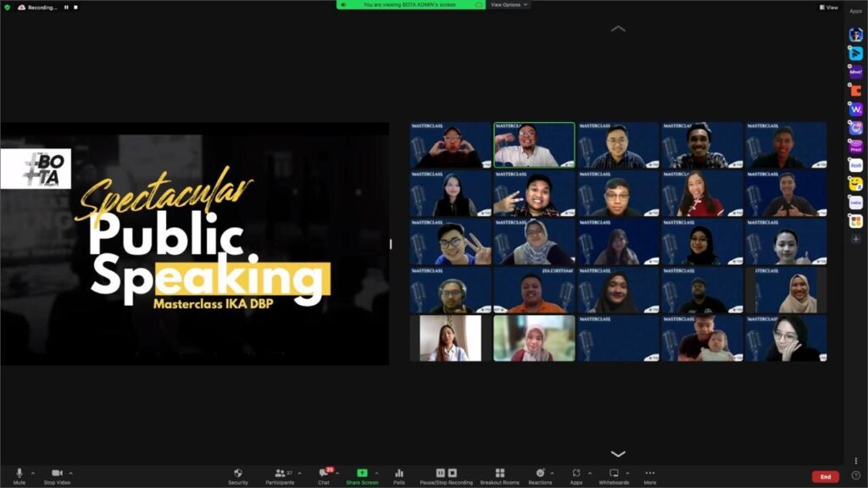Show next page of participant videos
The width and height of the screenshot is (868, 488).
(x=618, y=454)
